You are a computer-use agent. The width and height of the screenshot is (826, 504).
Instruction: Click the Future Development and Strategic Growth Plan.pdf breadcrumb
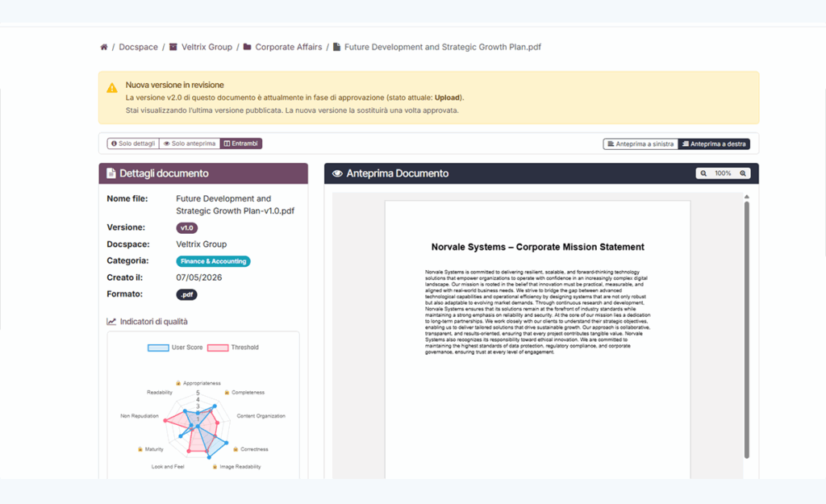point(443,47)
